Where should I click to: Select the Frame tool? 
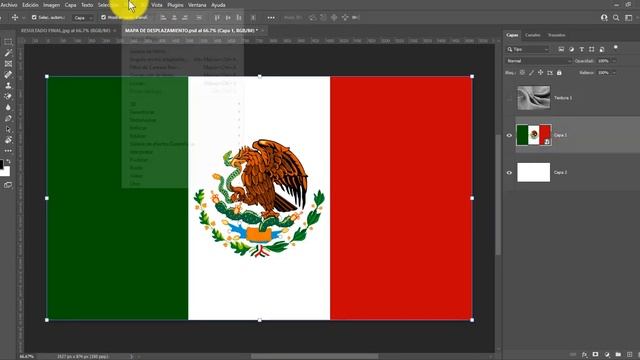(8, 64)
